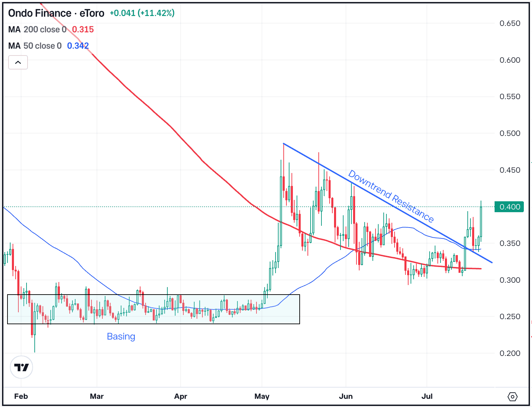This screenshot has height=408, width=532.
Task: Click the 0.550 price axis label
Action: tap(510, 97)
